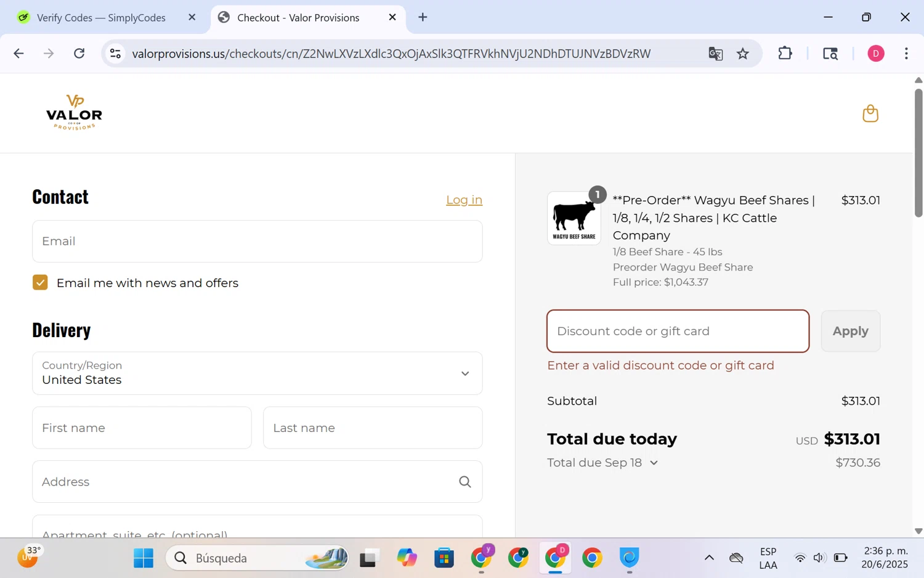Open the Windows Start menu

[144, 558]
